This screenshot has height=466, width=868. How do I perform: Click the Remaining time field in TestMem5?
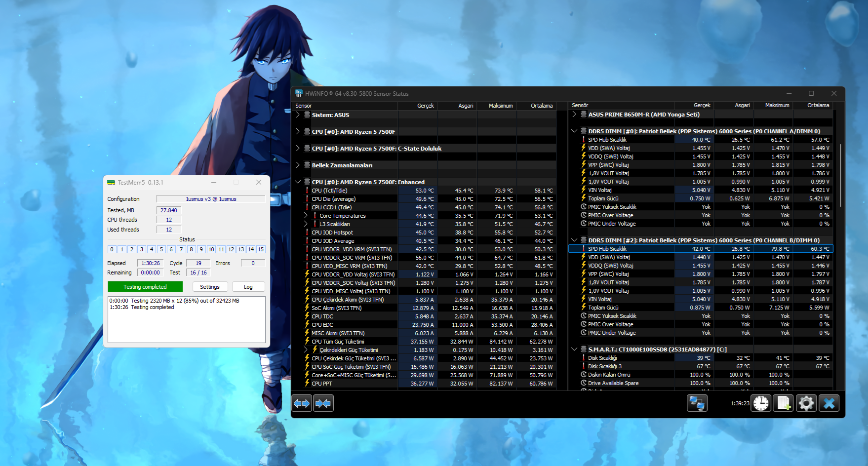[151, 272]
